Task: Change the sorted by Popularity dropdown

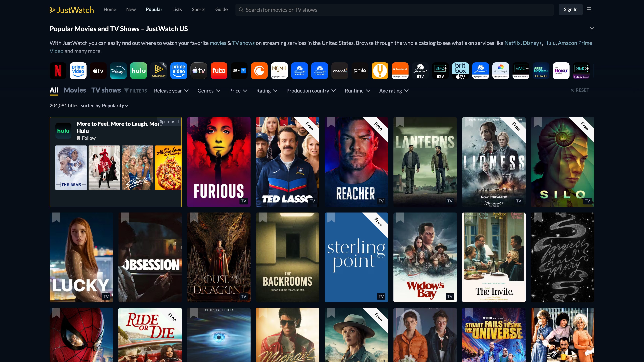Action: pos(105,106)
